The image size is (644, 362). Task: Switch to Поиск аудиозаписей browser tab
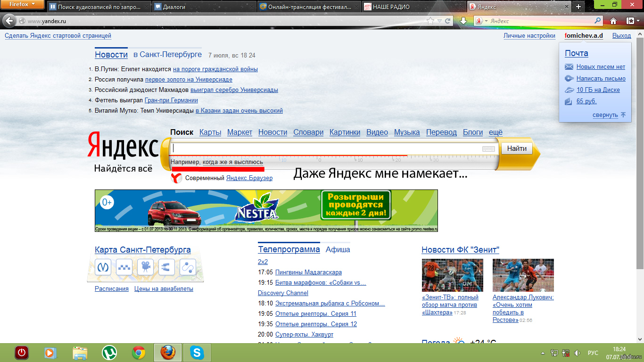click(99, 7)
